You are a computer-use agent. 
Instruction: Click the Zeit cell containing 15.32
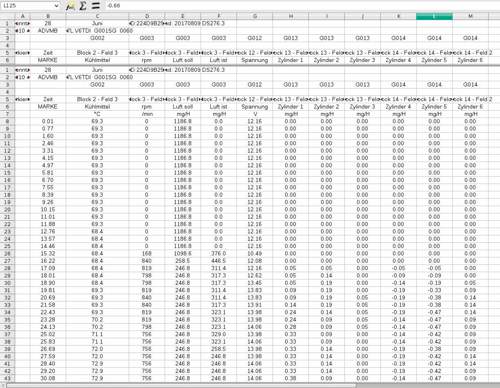48,254
